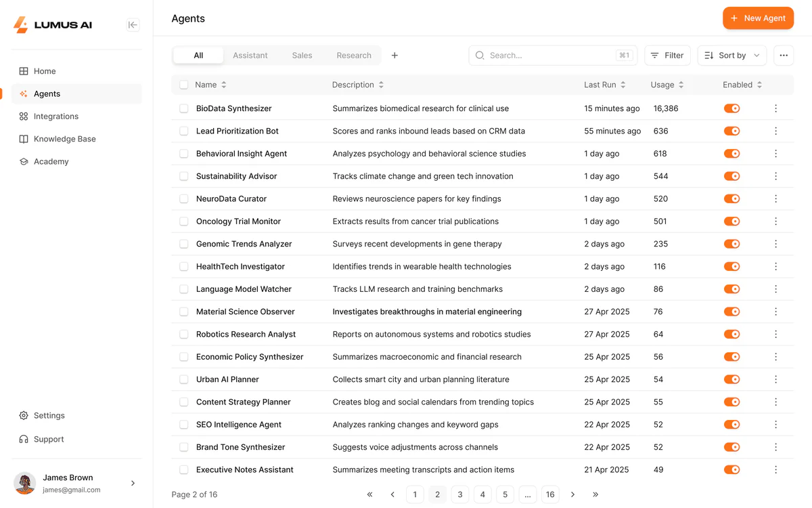Screen dimensions: 812x508
Task: Click the pagination ellipsis button
Action: tap(528, 494)
